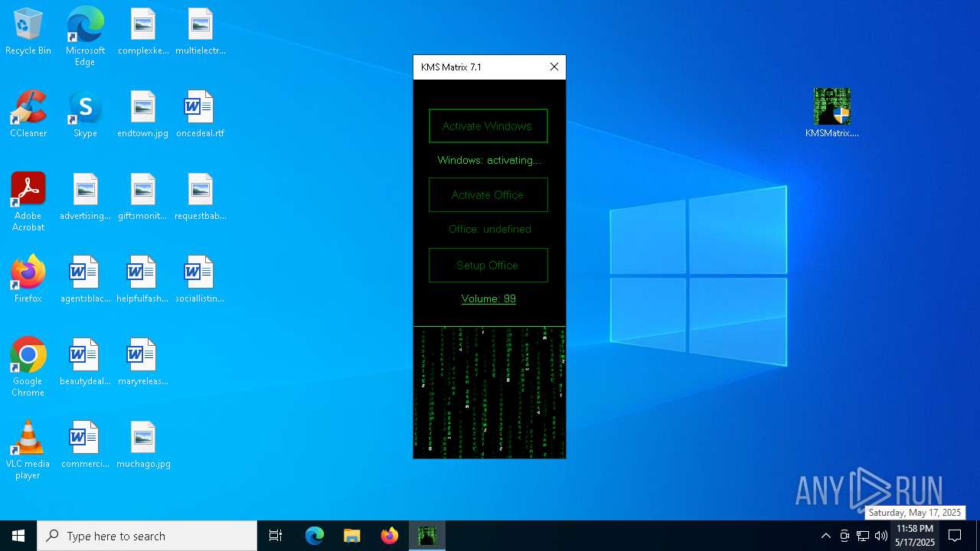This screenshot has width=980, height=551.
Task: Show hidden system tray icons
Action: tap(825, 536)
